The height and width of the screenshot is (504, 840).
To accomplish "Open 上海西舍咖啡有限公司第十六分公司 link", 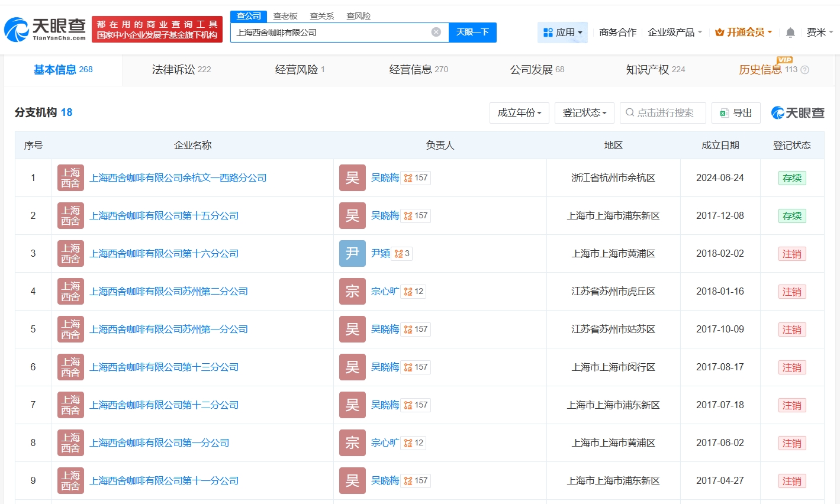I will [x=164, y=254].
